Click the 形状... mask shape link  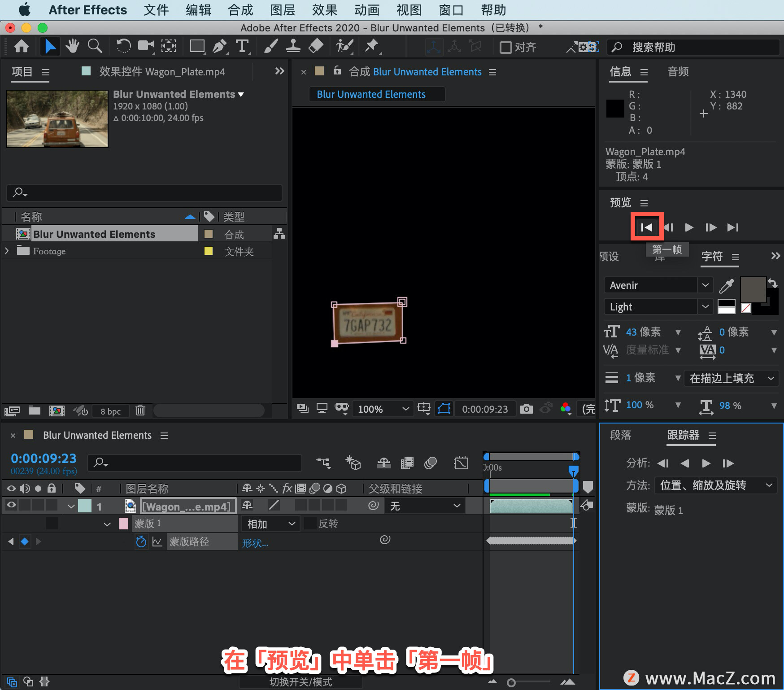(255, 543)
